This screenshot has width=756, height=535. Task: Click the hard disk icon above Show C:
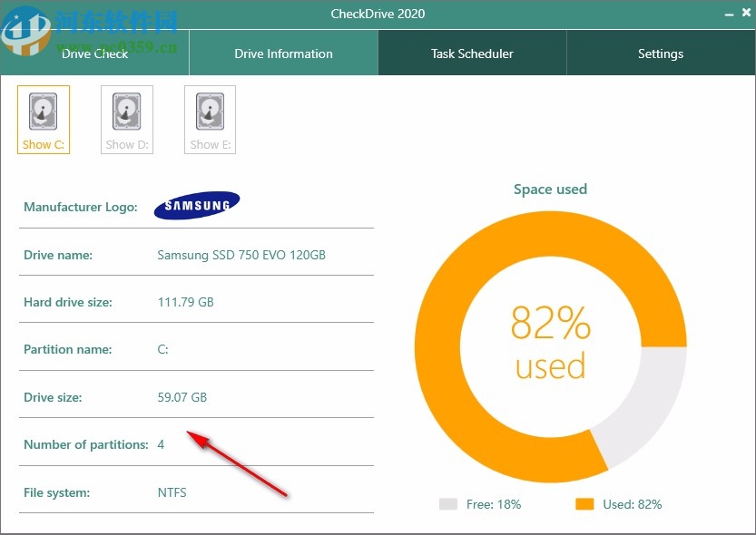[43, 111]
